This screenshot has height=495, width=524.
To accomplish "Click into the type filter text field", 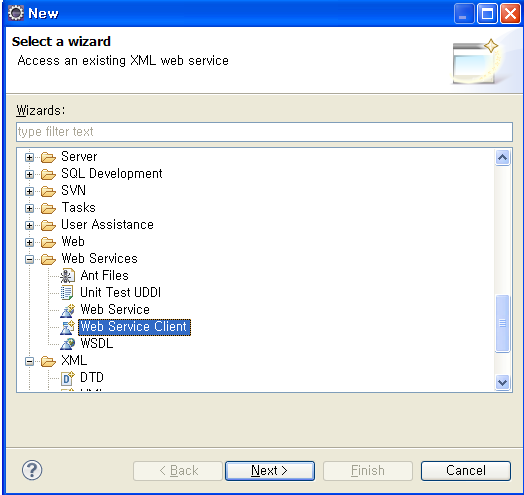I will (264, 132).
